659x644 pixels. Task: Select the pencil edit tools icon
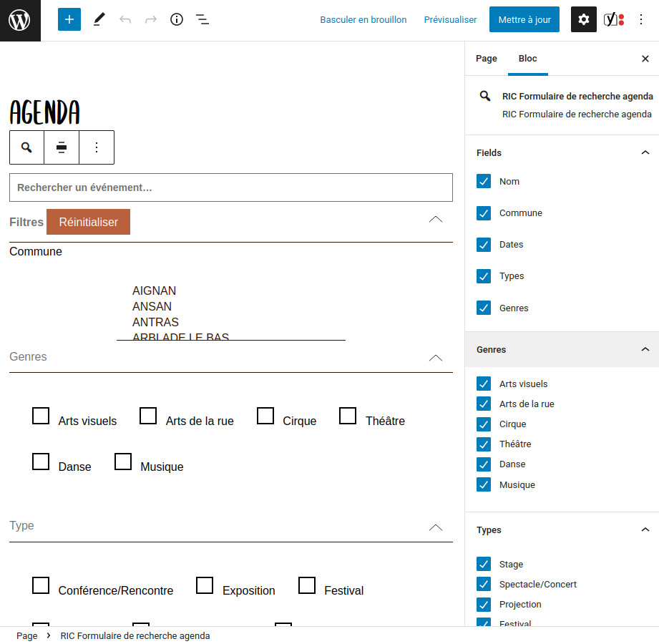click(x=99, y=20)
